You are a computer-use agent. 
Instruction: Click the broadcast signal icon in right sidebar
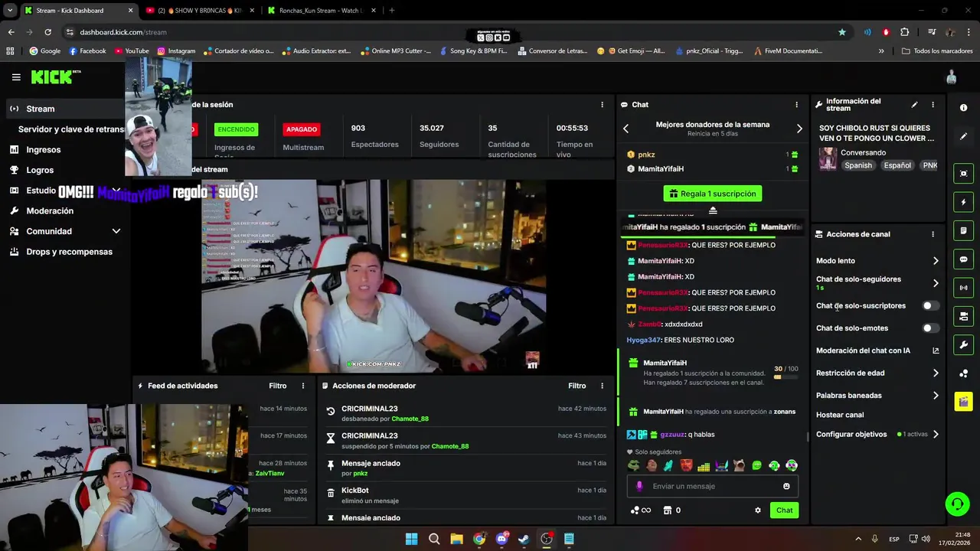[963, 288]
